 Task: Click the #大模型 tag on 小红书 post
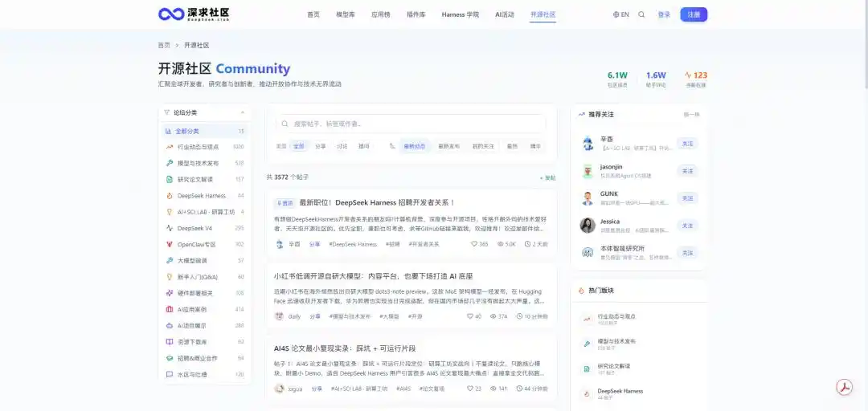point(389,316)
